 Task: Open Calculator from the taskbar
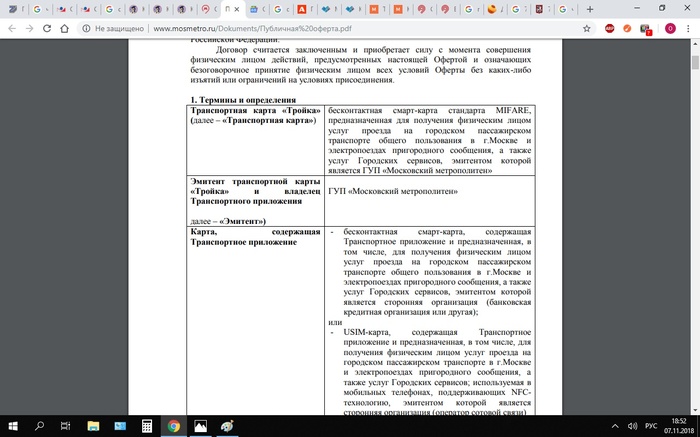click(147, 426)
